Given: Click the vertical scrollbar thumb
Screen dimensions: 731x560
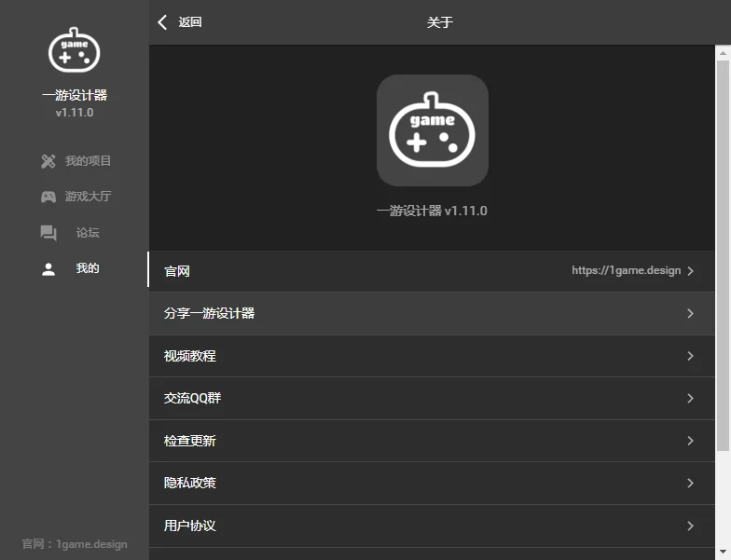Looking at the screenshot, I should tap(723, 255).
